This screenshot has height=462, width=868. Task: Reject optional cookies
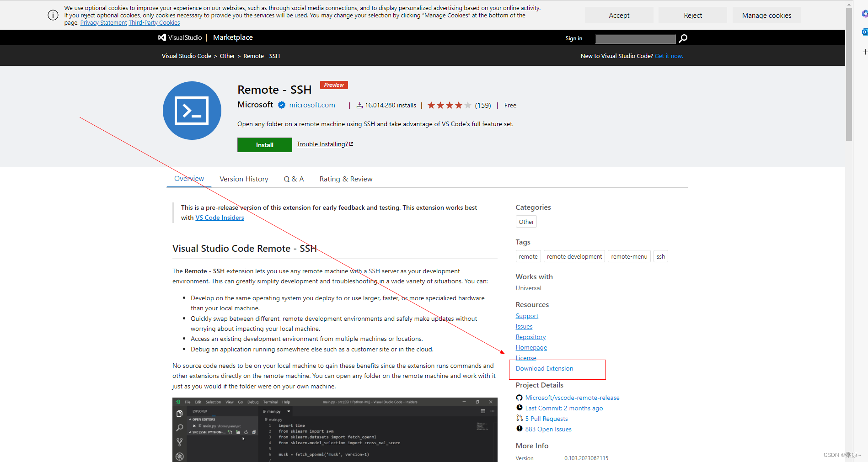[692, 15]
